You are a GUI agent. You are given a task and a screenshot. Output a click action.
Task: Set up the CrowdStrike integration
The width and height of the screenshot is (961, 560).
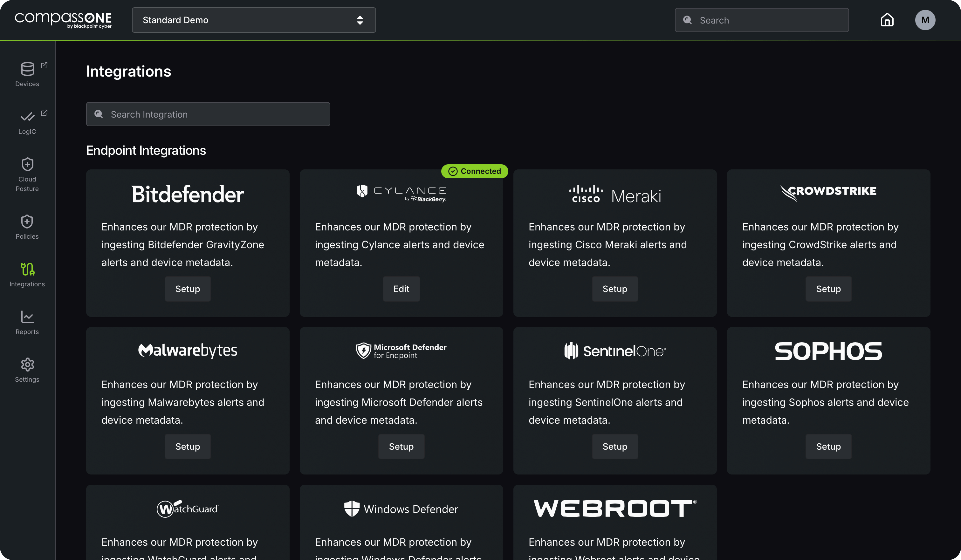pos(828,289)
